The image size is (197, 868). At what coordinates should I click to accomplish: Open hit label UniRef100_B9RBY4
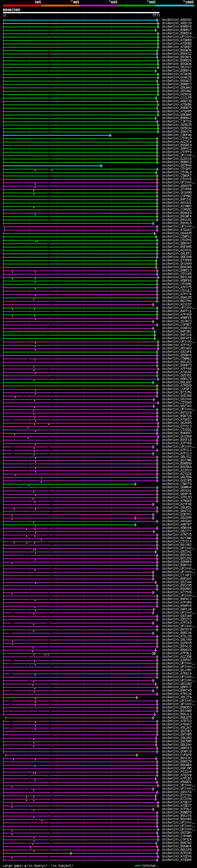177,26
